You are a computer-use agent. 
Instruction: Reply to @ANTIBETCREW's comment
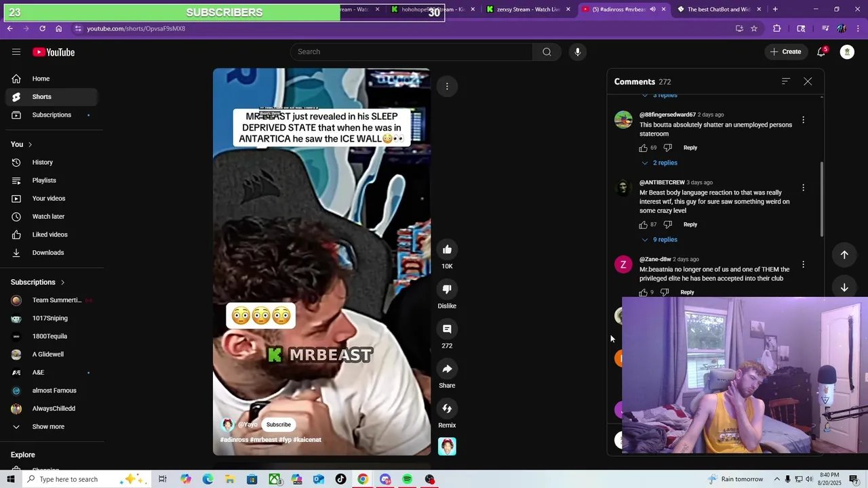point(690,224)
